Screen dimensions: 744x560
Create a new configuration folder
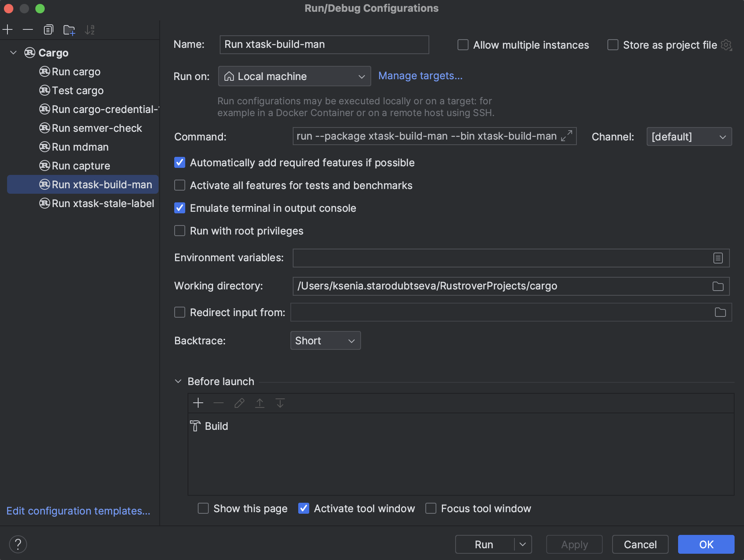tap(69, 29)
